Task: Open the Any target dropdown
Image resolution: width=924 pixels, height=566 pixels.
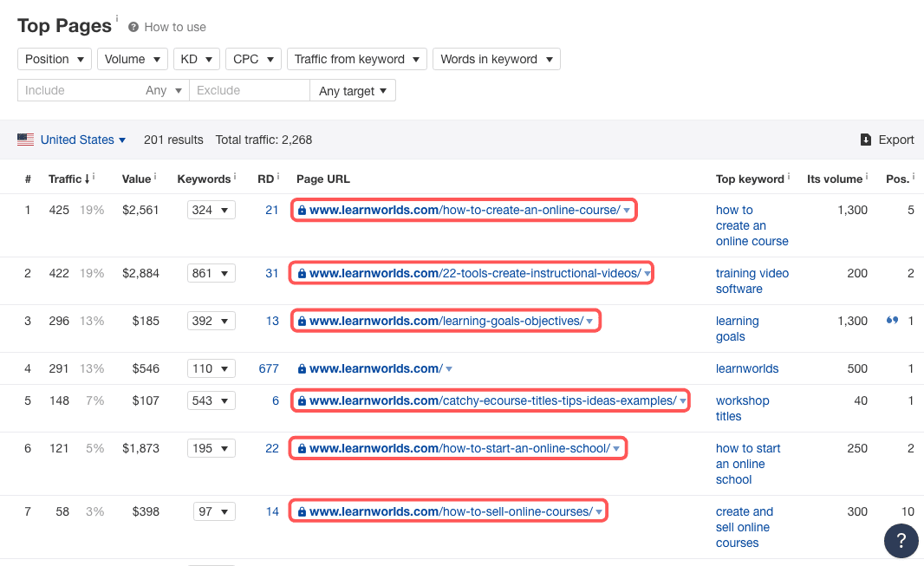Action: pos(352,89)
